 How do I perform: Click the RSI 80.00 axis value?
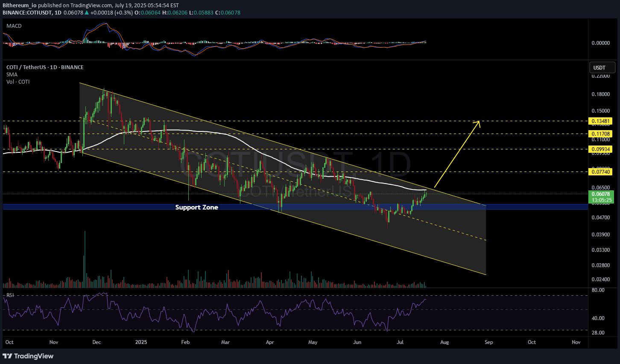598,290
